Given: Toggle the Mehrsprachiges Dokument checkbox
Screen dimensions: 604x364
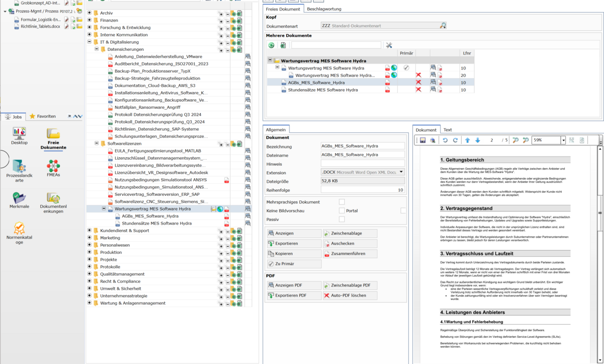Looking at the screenshot, I should pos(342,202).
